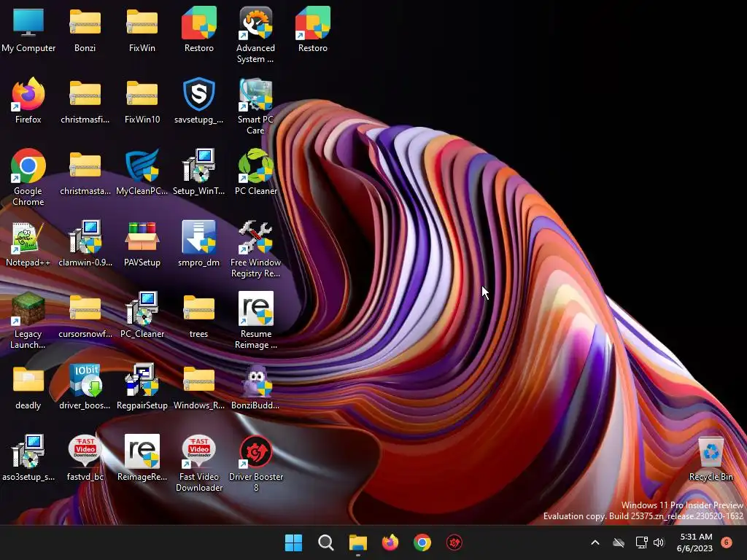
Task: Open network status in system tray
Action: (641, 542)
